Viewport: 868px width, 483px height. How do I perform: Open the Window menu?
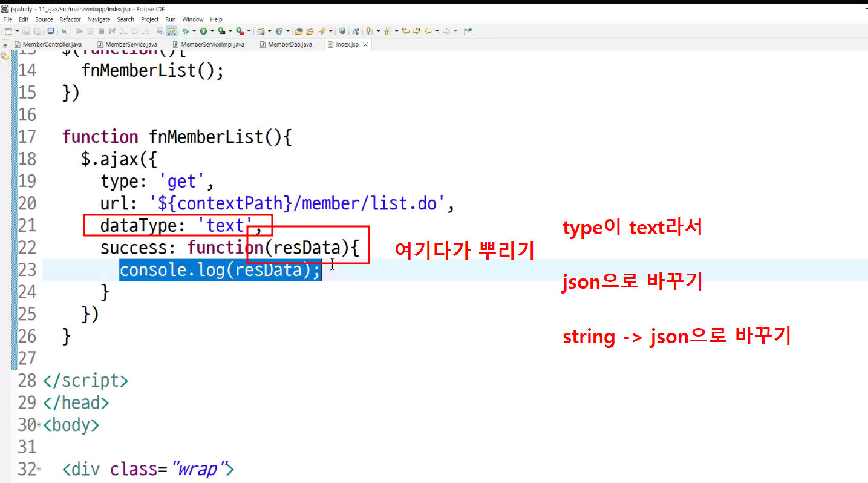point(193,19)
